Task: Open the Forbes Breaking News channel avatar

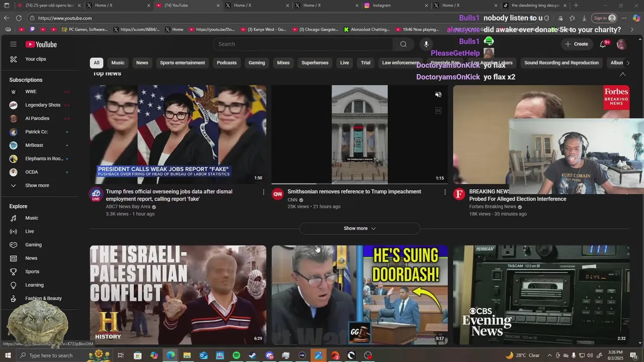Action: coord(459,194)
